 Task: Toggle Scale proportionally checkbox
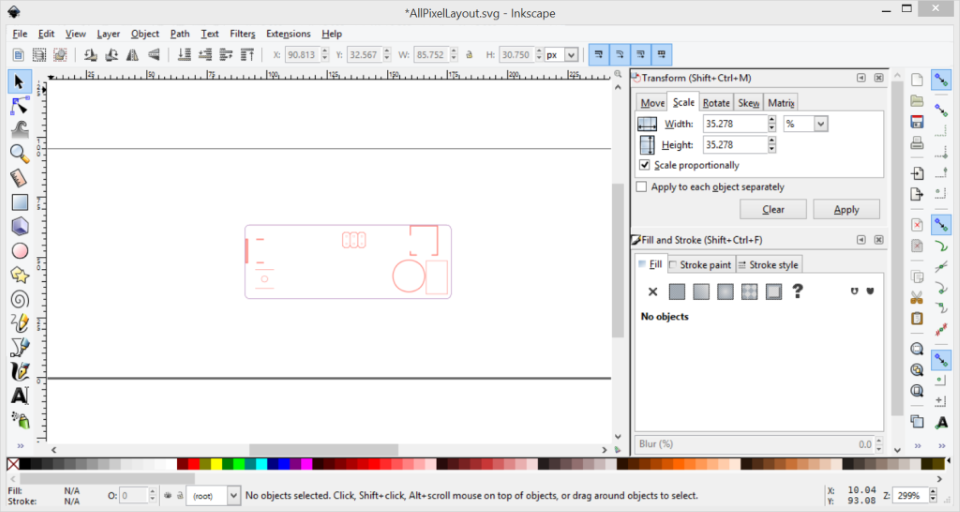644,165
